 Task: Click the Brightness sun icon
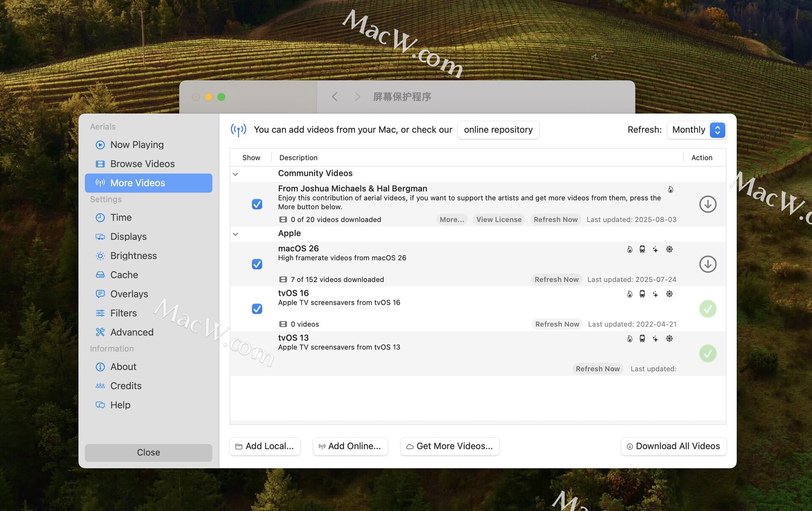pos(100,255)
